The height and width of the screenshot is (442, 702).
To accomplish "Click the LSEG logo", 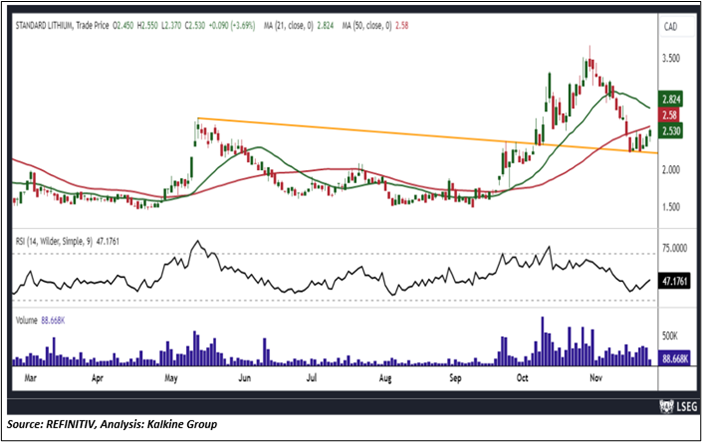I will (x=679, y=407).
